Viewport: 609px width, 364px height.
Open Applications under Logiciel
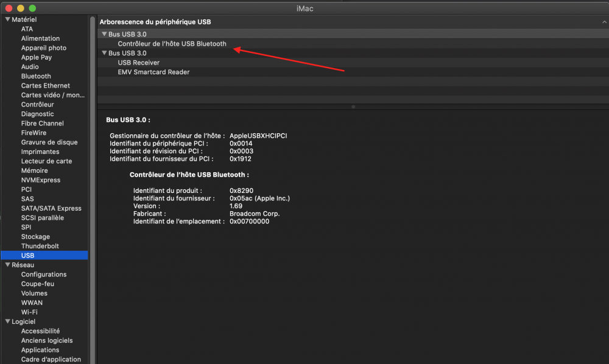[x=40, y=350]
